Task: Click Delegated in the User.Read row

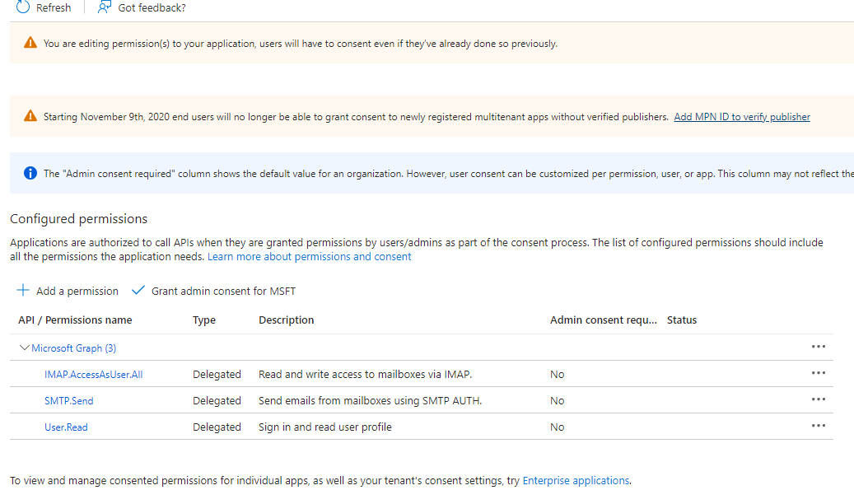Action: [x=217, y=427]
